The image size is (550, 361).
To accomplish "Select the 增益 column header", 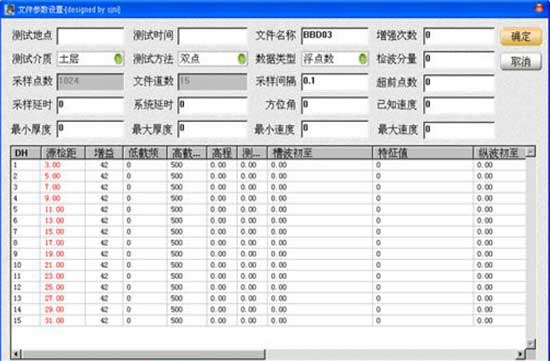I will click(104, 153).
